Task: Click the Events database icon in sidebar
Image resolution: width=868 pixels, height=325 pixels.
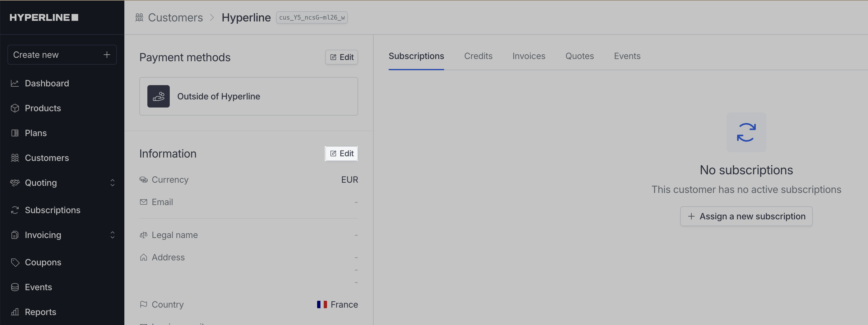Action: point(15,287)
